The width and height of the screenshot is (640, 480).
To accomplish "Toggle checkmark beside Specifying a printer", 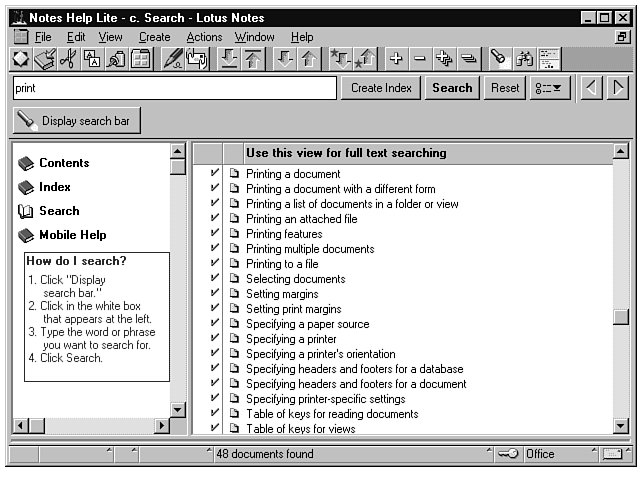I will [x=214, y=339].
